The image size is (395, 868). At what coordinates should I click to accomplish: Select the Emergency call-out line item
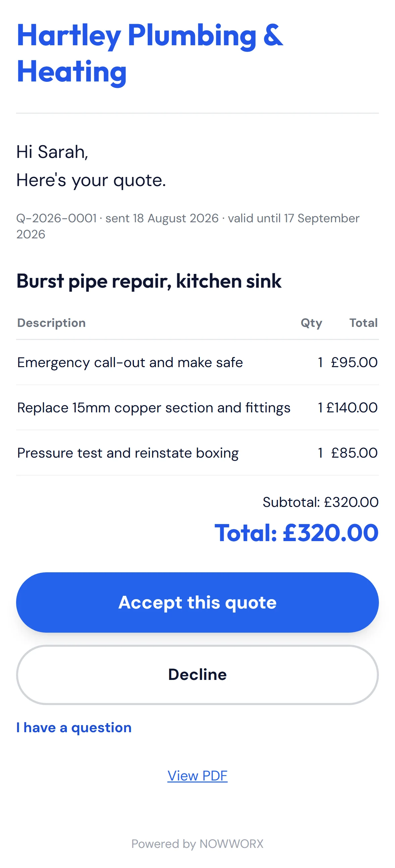click(x=197, y=362)
